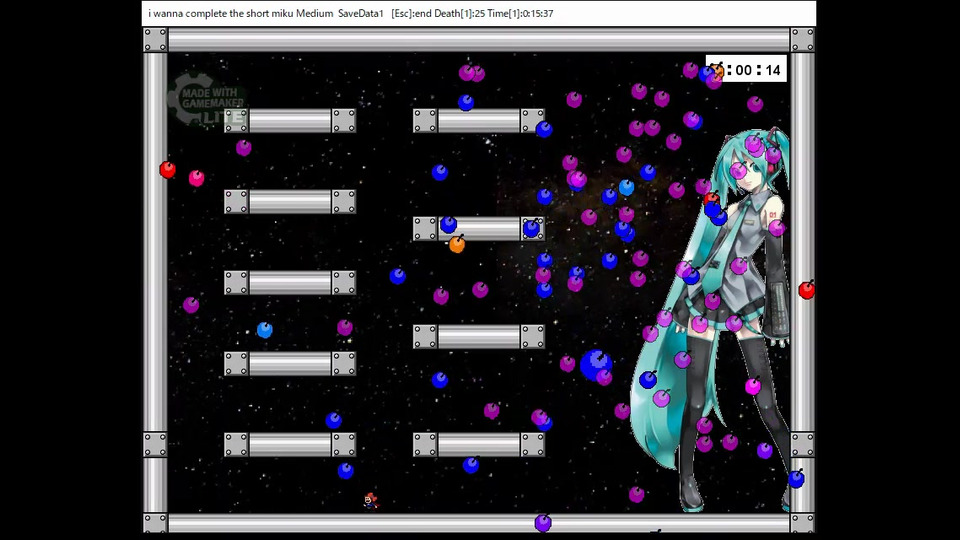Screen dimensions: 960x540
Task: Click the 'Time[1]:0:15:37' counter in the title bar
Action: point(520,13)
